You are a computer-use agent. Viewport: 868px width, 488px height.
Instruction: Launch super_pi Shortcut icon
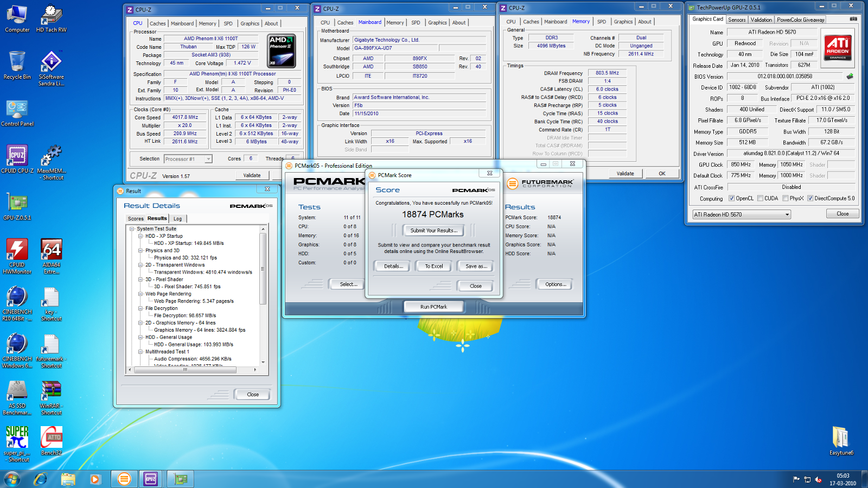click(17, 444)
